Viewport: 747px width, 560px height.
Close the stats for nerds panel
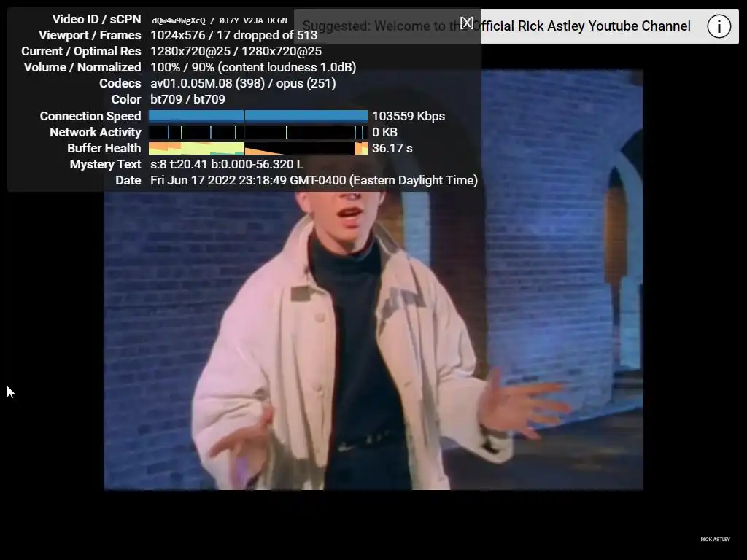click(x=467, y=23)
